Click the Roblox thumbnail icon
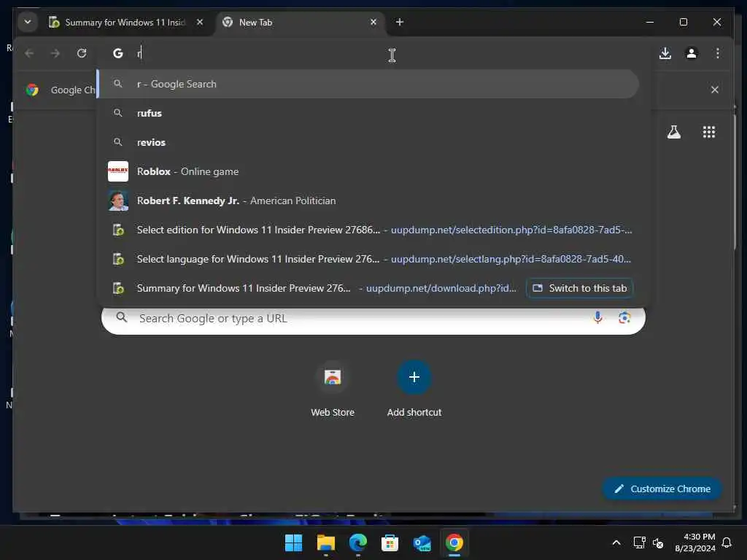The image size is (747, 560). 118,171
